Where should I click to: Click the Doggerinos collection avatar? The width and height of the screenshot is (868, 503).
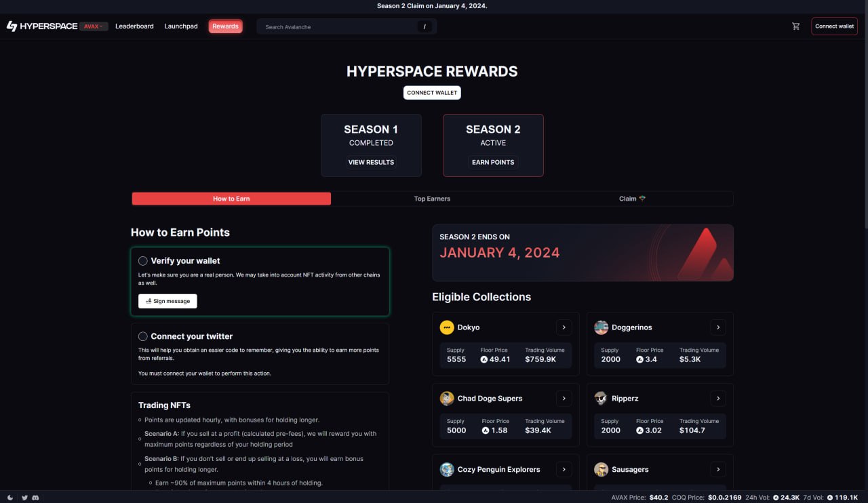601,327
